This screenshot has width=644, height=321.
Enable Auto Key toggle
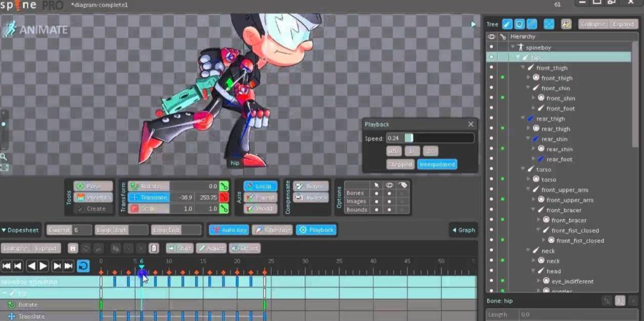(229, 230)
